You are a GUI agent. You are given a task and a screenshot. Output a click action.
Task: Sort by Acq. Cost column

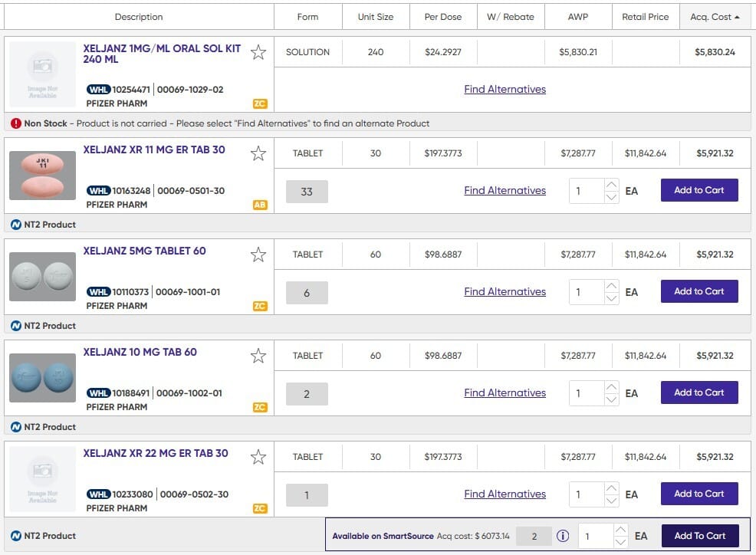click(x=715, y=17)
